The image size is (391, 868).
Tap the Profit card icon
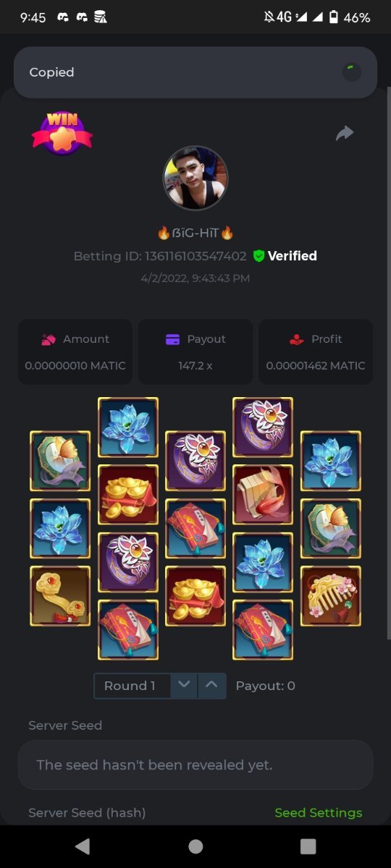coord(296,339)
